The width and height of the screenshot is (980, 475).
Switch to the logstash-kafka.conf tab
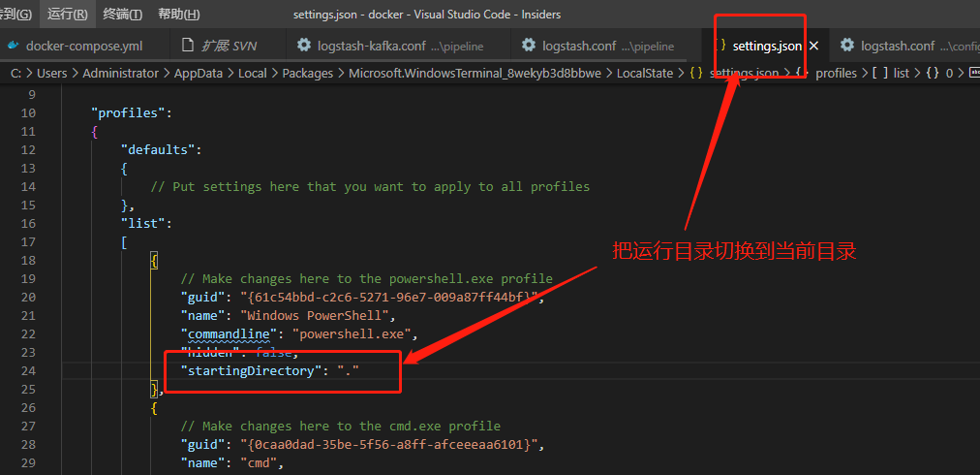point(398,46)
